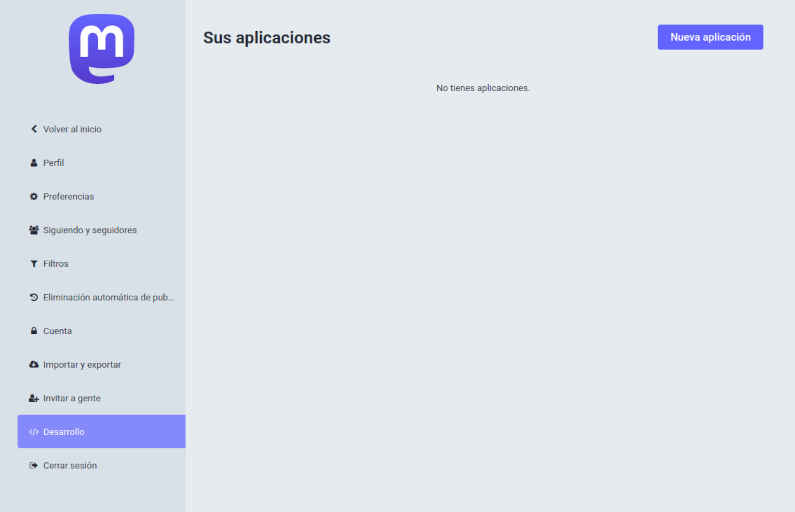
Task: Click the cloud icon for Importar y exportar
Action: (x=33, y=365)
